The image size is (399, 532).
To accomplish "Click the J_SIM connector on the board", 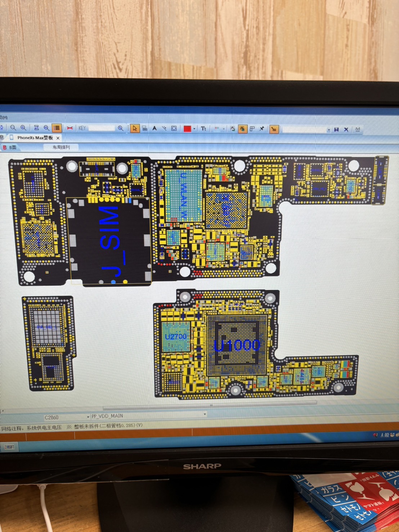I will click(x=109, y=241).
